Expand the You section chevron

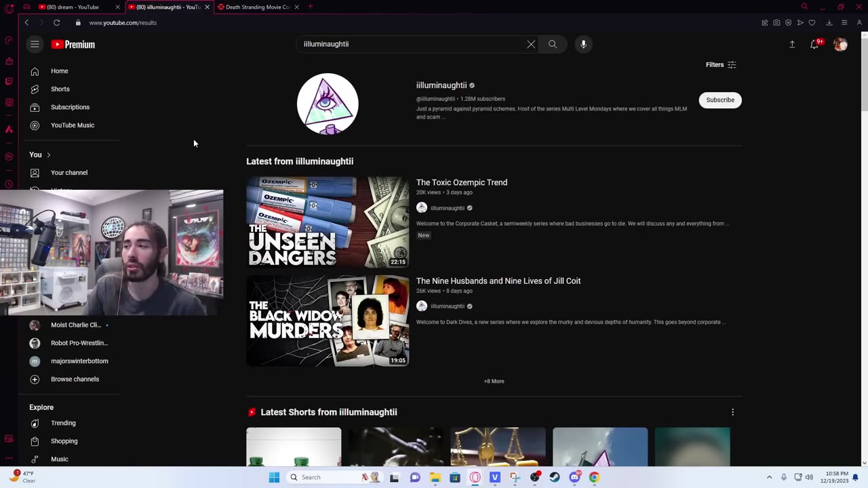point(48,155)
